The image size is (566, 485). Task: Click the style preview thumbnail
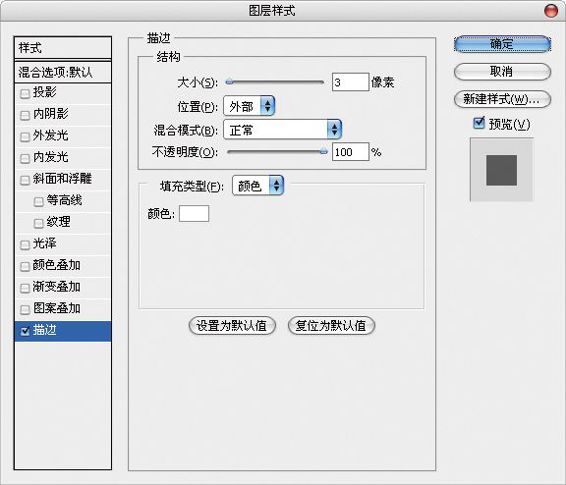[x=501, y=170]
